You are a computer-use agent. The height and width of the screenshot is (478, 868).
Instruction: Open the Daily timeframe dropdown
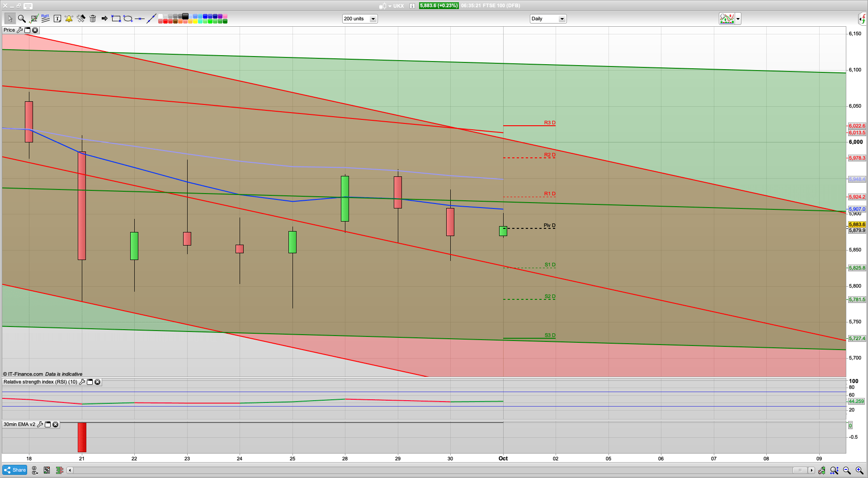562,19
